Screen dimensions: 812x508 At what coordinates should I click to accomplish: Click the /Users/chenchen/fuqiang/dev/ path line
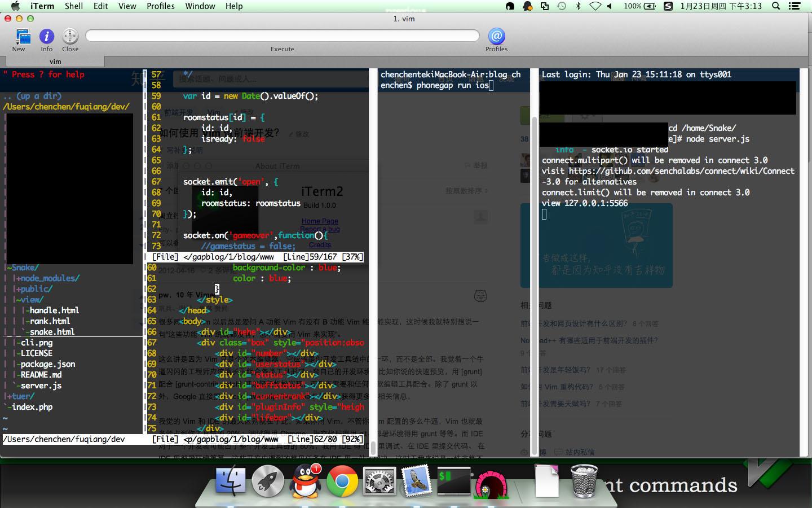pos(66,107)
